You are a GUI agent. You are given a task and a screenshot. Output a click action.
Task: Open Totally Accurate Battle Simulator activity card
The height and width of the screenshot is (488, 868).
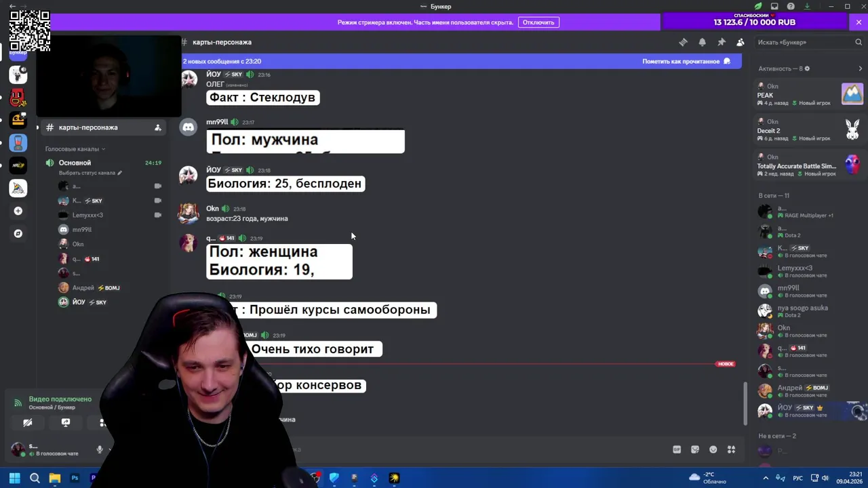click(x=810, y=165)
